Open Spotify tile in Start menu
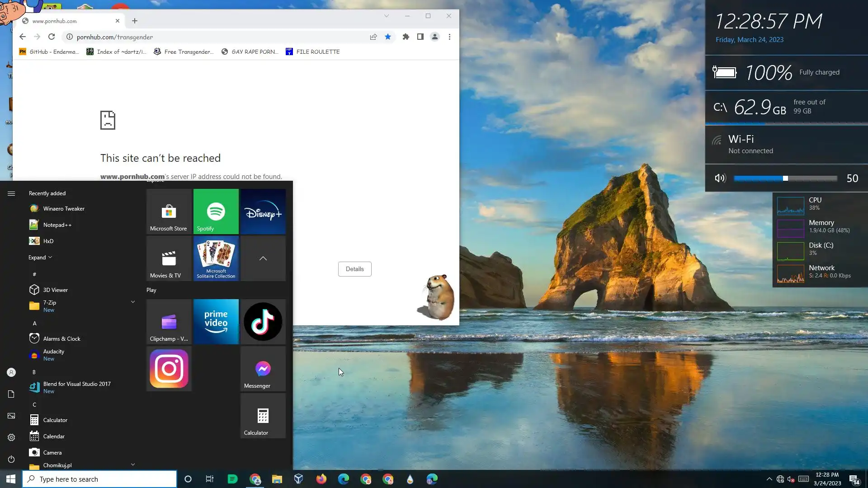The width and height of the screenshot is (868, 488). coord(216,211)
